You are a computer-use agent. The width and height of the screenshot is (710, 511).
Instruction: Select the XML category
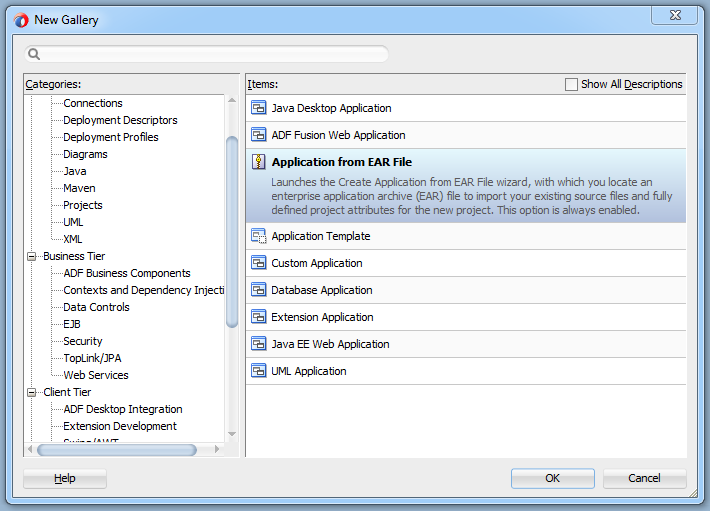pyautogui.click(x=72, y=239)
